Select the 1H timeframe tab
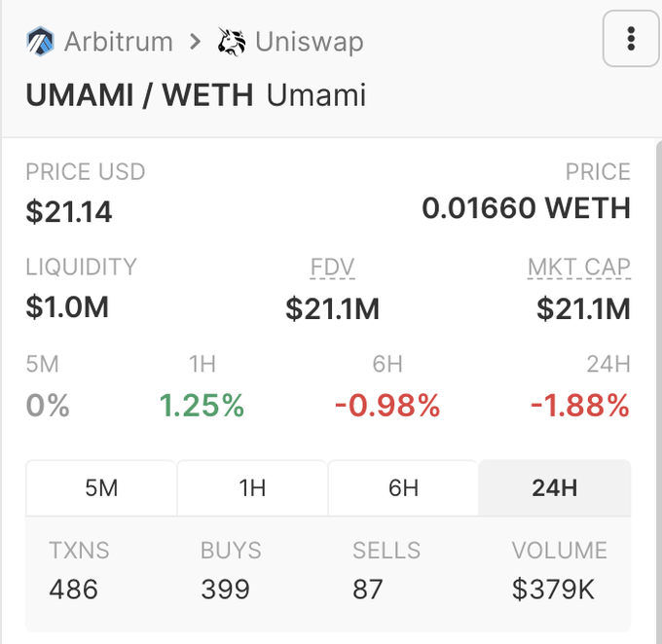The image size is (662, 644). pyautogui.click(x=252, y=487)
